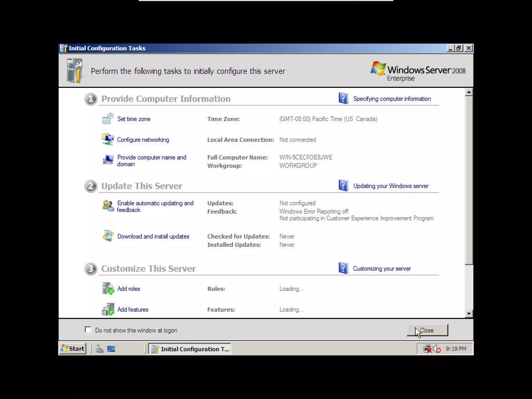
Task: Click the muted volume tray icon
Action: [x=437, y=349]
